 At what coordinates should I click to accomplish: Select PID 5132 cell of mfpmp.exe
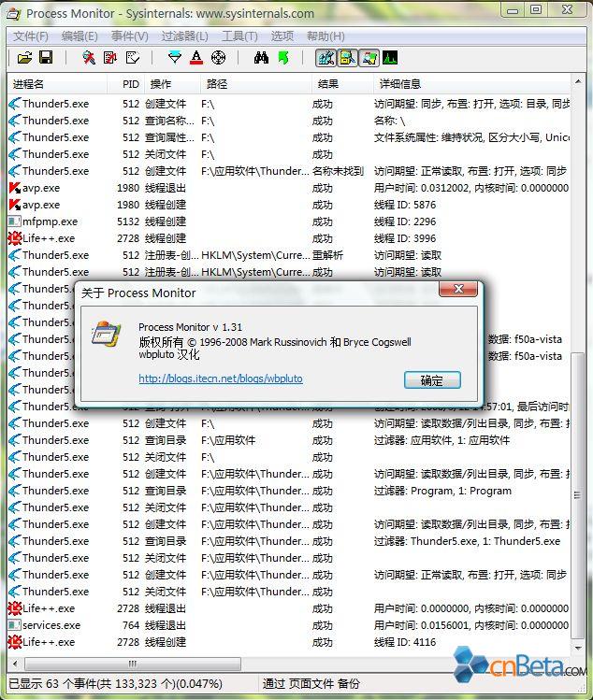click(x=128, y=221)
